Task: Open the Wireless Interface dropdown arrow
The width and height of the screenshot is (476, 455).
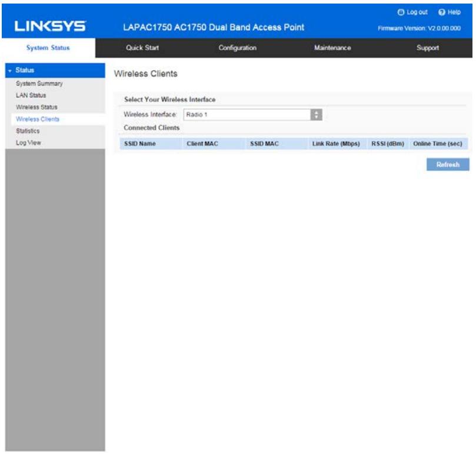Action: pos(316,115)
